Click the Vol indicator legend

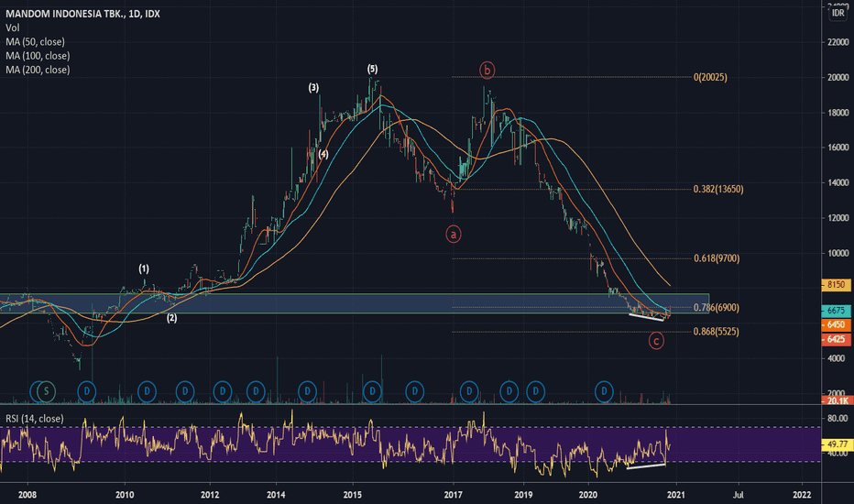[13, 27]
